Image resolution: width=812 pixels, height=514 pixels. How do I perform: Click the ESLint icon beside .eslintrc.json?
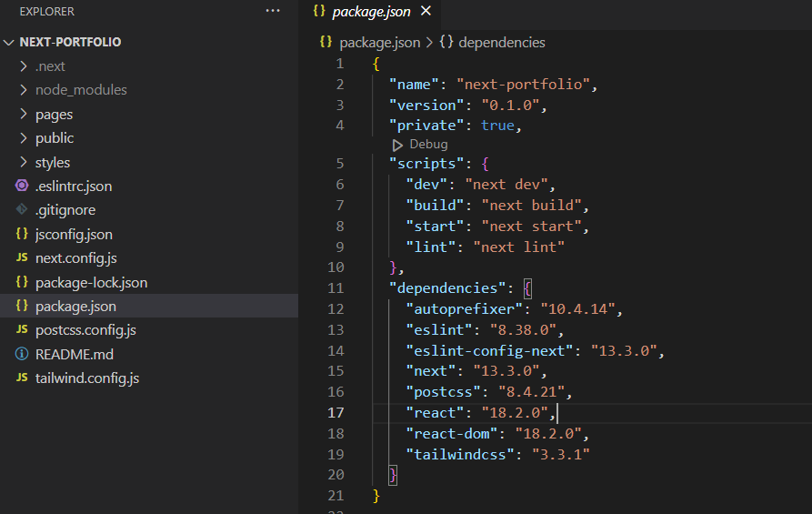[x=22, y=186]
